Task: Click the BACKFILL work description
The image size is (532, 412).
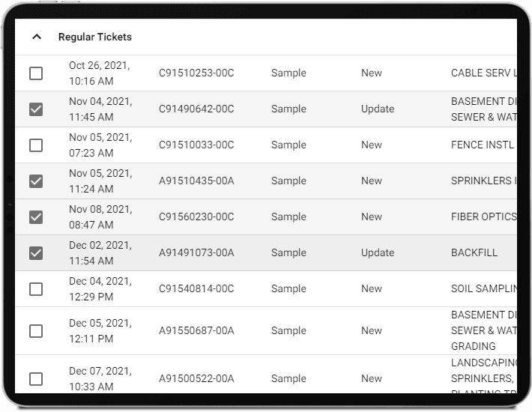Action: (474, 252)
